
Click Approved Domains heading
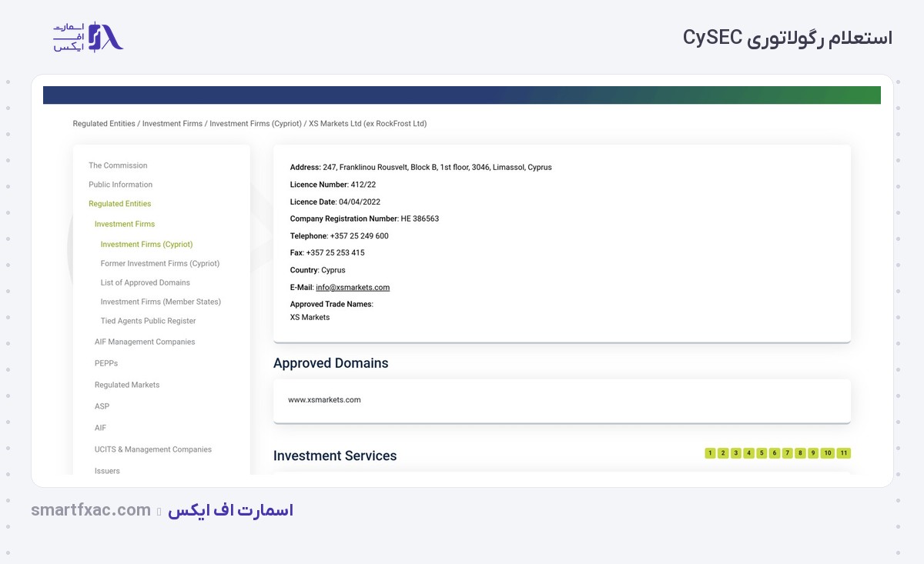330,363
